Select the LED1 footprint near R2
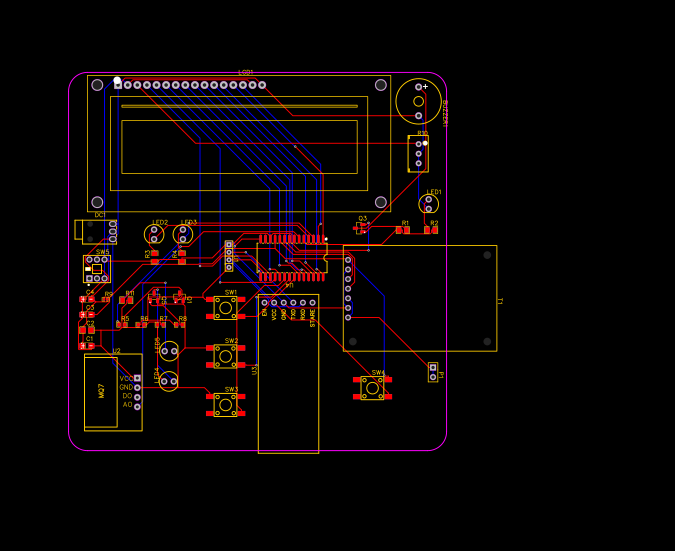Screen dimensions: 675x551 pyautogui.click(x=429, y=204)
